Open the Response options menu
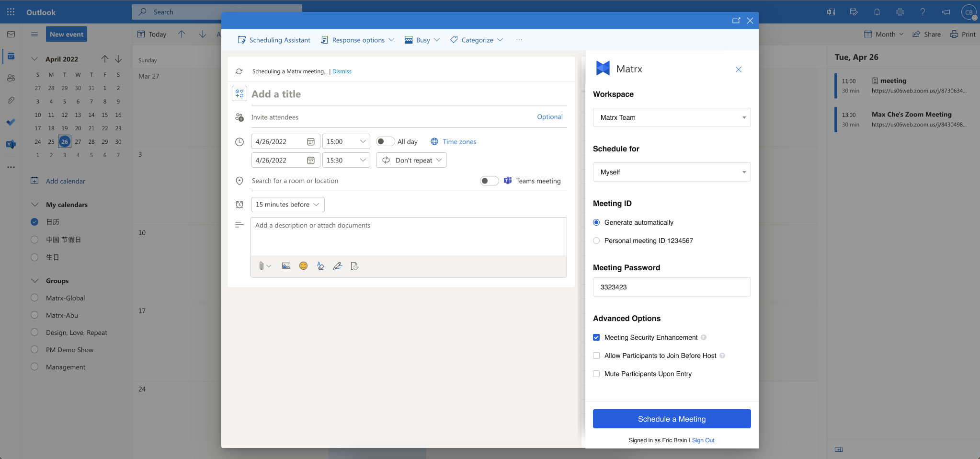 [358, 40]
